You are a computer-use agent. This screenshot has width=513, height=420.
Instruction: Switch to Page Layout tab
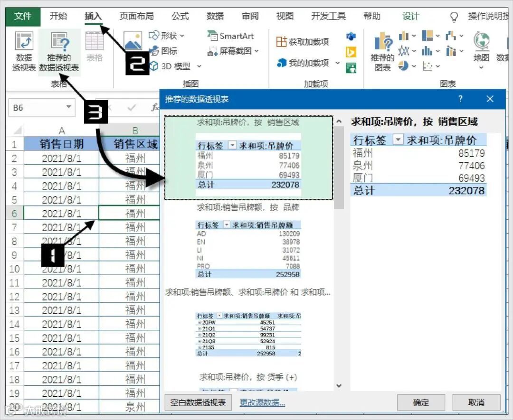point(137,16)
